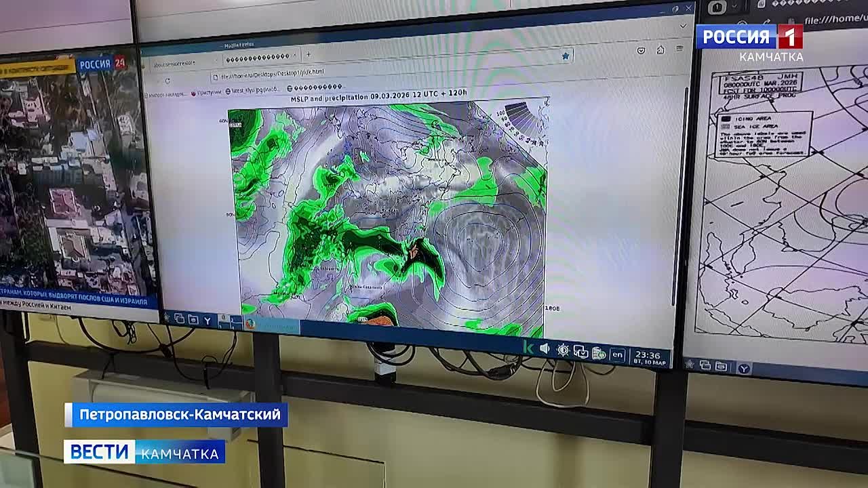868x488 pixels.
Task: Click the Pocket save icon in Firefox toolbar
Action: pyautogui.click(x=641, y=51)
